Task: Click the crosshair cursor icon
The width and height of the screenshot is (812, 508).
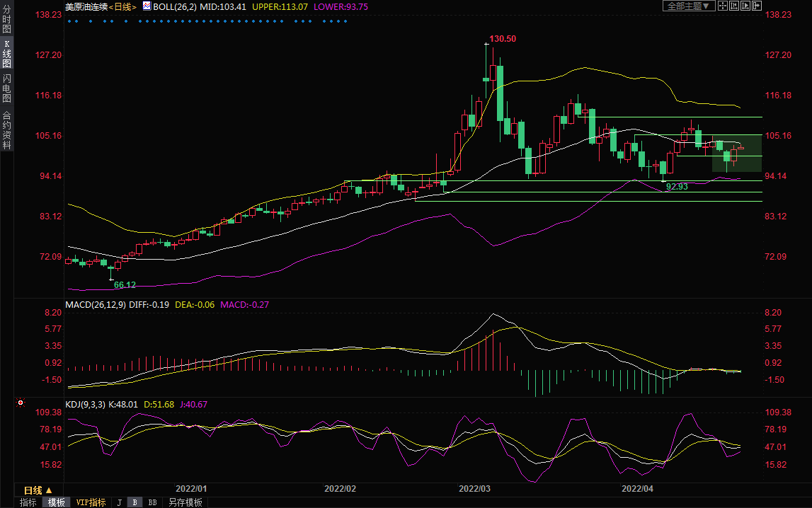Action: point(723,6)
